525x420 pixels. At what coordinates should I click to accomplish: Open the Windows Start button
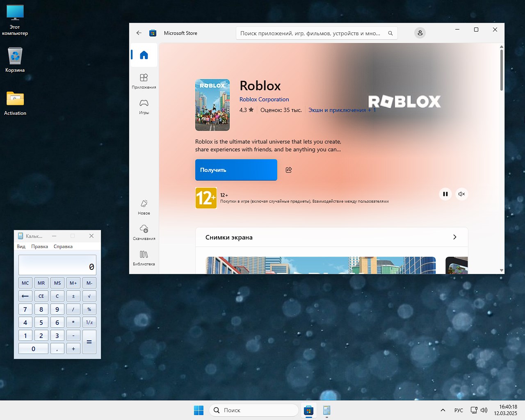tap(199, 410)
